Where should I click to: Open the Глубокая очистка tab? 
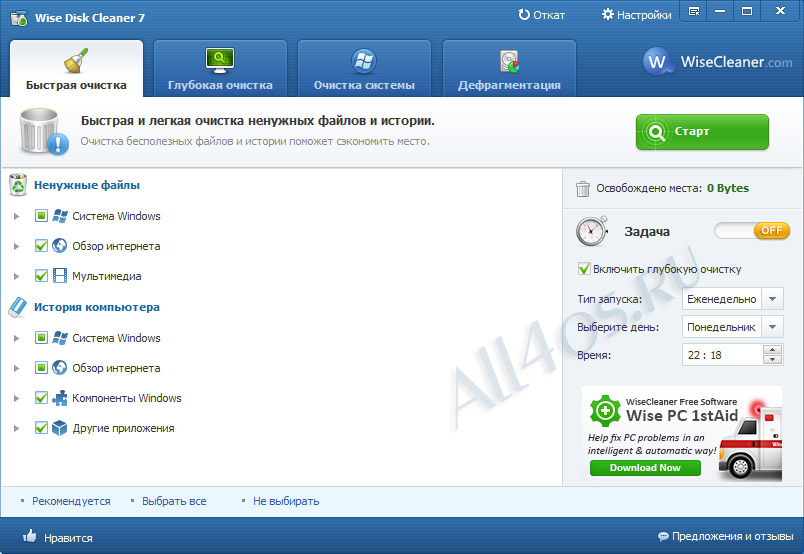(220, 69)
